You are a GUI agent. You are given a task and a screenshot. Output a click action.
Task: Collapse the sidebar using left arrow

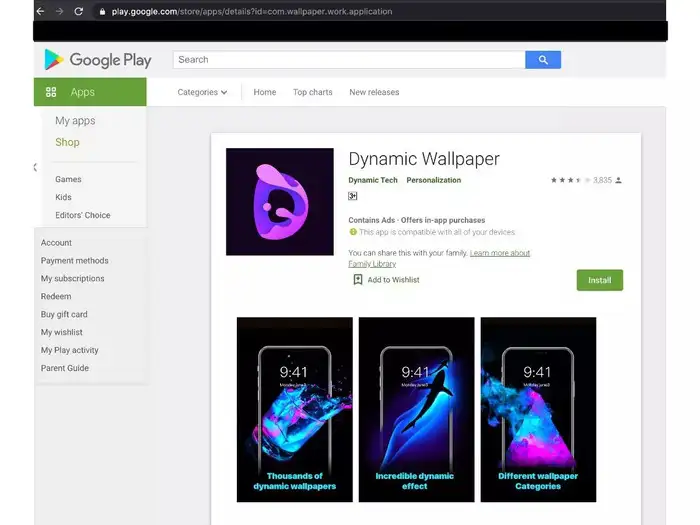(x=36, y=167)
